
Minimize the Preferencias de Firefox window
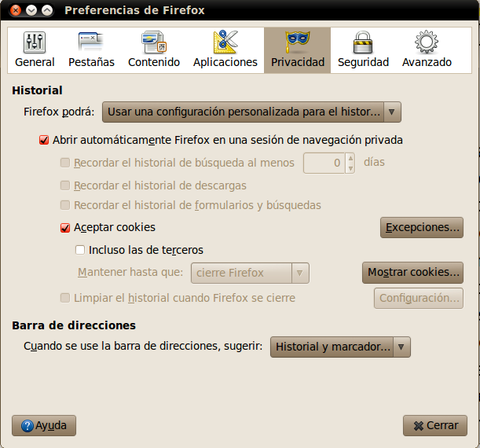[x=31, y=10]
